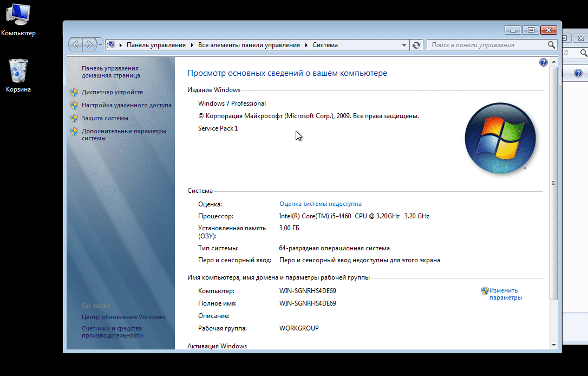Open the address bar history dropdown
588x376 pixels.
pyautogui.click(x=404, y=45)
